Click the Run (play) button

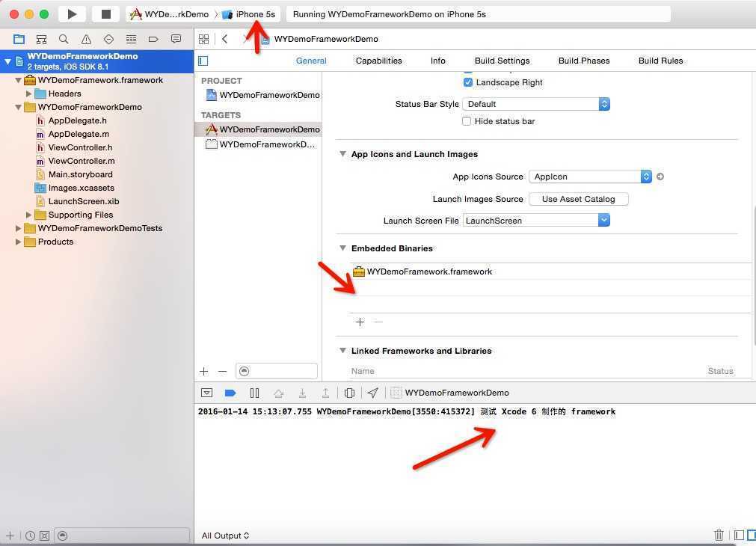[x=72, y=14]
